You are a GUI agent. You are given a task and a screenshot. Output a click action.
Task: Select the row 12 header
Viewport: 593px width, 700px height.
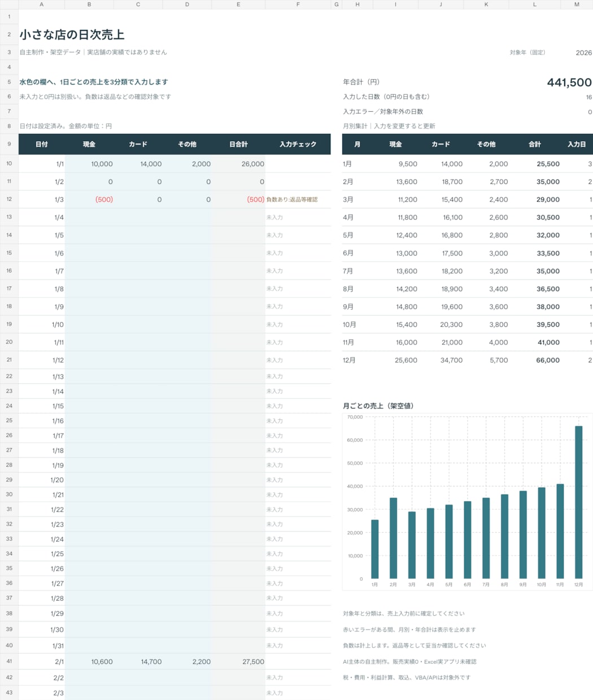(9, 199)
